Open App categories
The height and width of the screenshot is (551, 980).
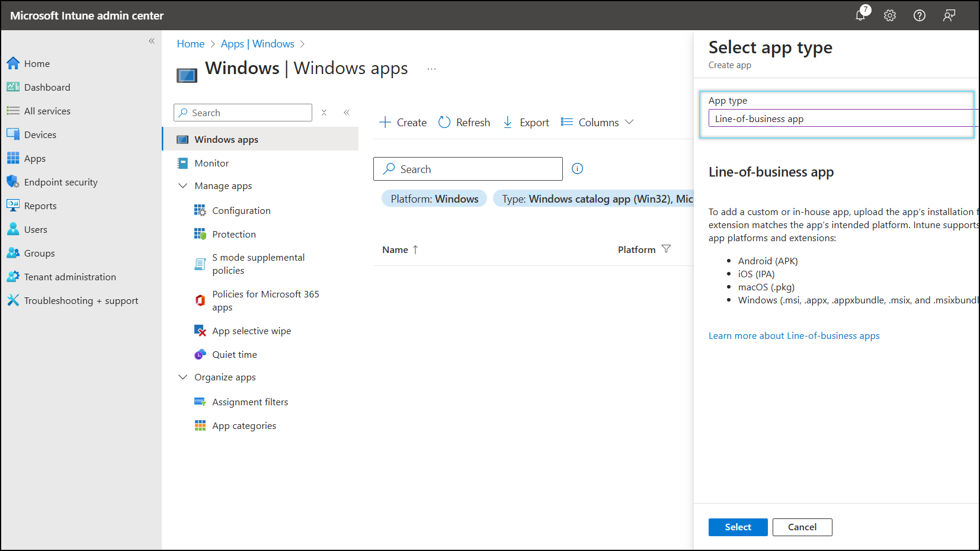[244, 425]
